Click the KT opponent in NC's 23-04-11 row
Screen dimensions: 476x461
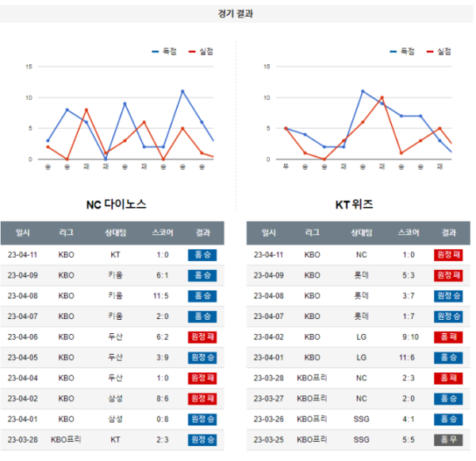(115, 255)
